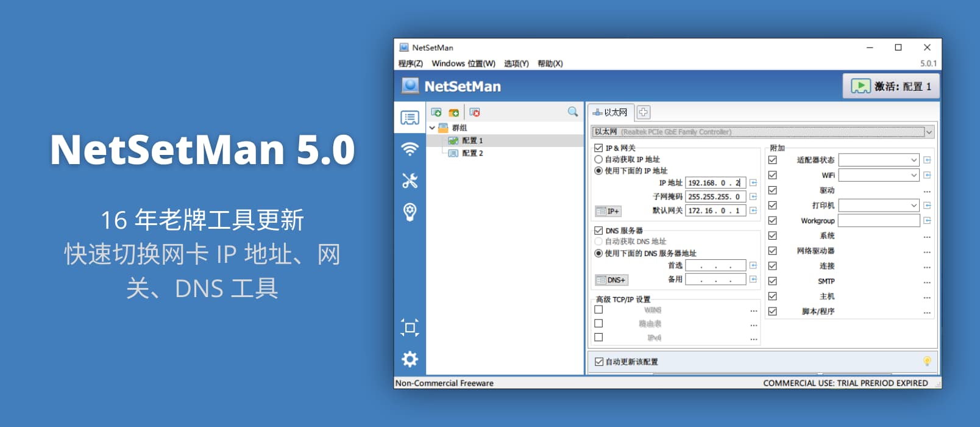This screenshot has height=427, width=980.
Task: Open the profile search magnifier
Action: 572,112
